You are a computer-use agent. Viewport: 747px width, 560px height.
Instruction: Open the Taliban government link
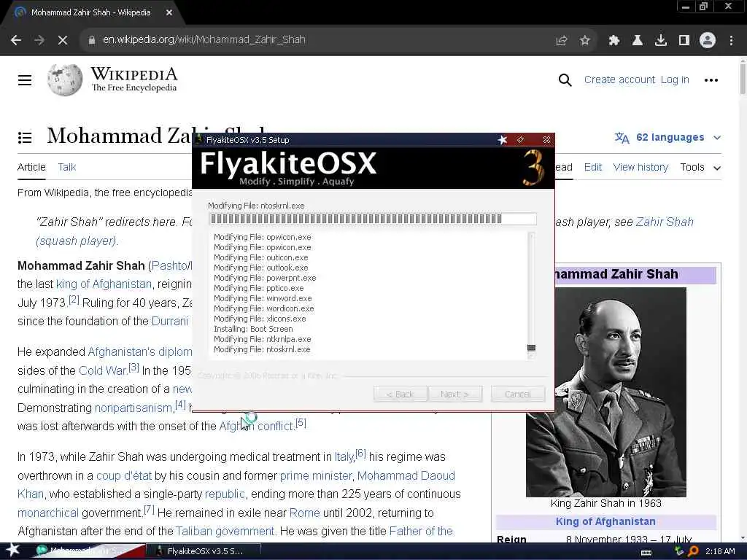225,532
